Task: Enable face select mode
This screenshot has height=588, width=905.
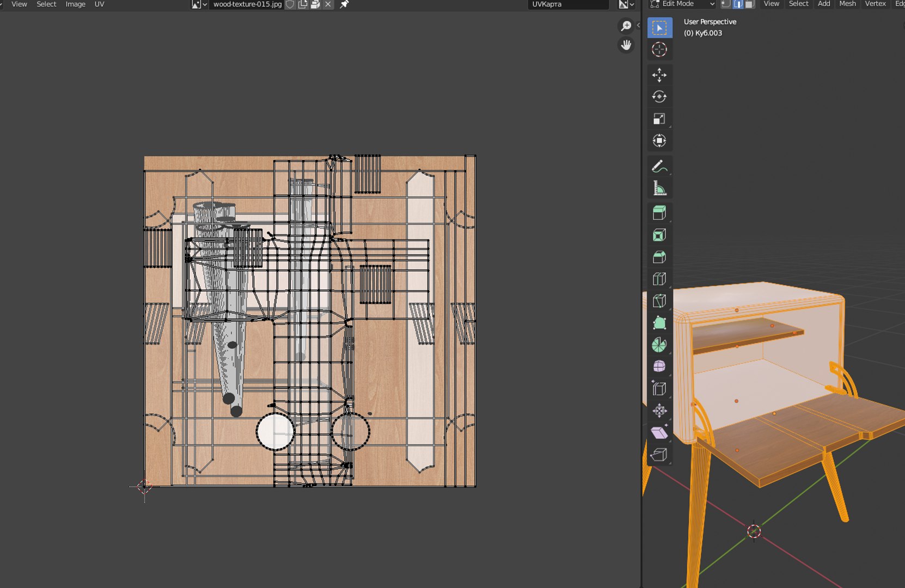Action: [x=749, y=4]
